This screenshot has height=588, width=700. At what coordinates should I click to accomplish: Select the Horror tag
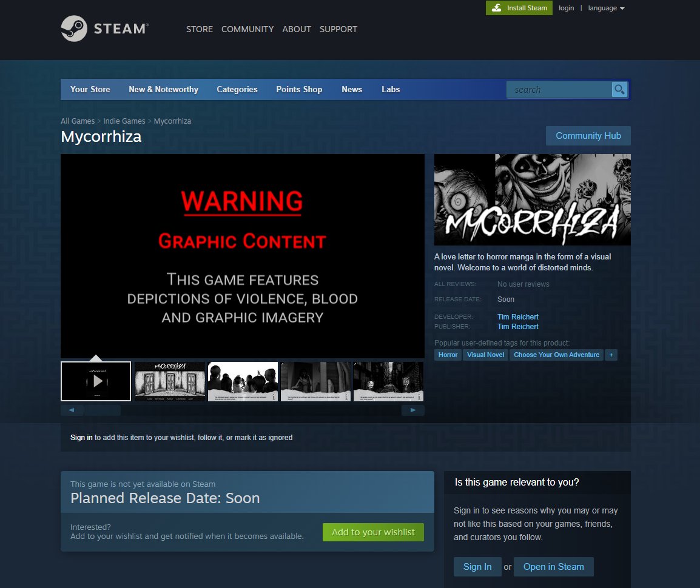point(448,355)
